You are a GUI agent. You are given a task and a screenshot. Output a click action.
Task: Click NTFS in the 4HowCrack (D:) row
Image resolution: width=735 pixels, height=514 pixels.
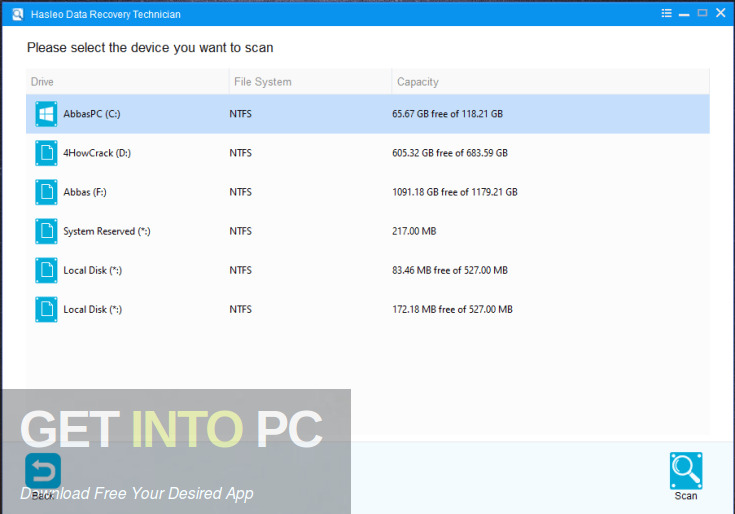240,153
